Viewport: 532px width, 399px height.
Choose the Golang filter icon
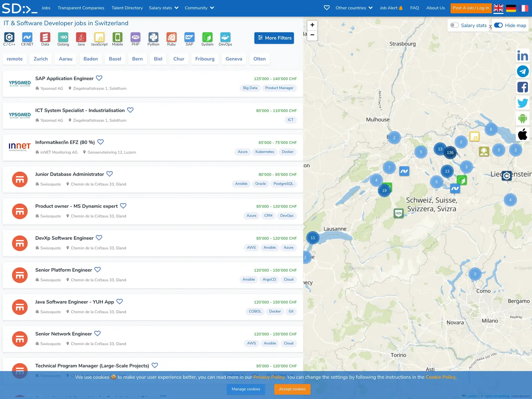coord(63,37)
